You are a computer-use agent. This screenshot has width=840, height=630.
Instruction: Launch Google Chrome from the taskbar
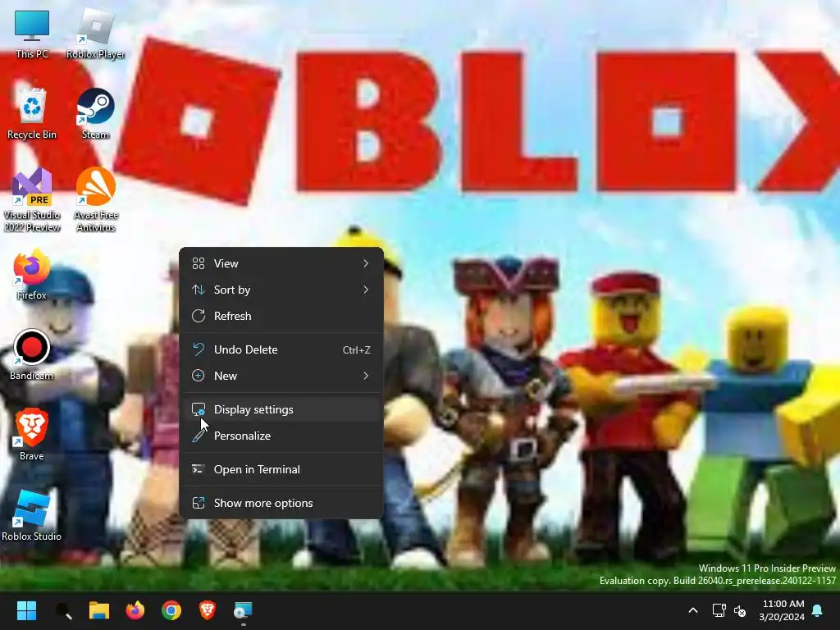[x=171, y=610]
